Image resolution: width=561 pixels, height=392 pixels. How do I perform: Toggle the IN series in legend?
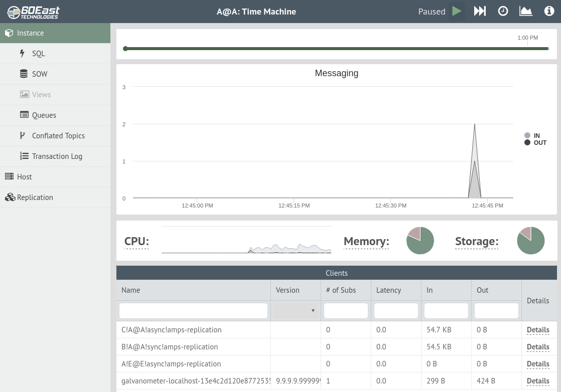tap(532, 136)
